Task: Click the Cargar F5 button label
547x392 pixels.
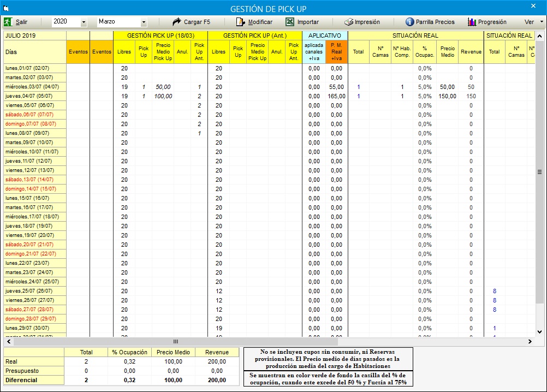Action: pyautogui.click(x=197, y=22)
